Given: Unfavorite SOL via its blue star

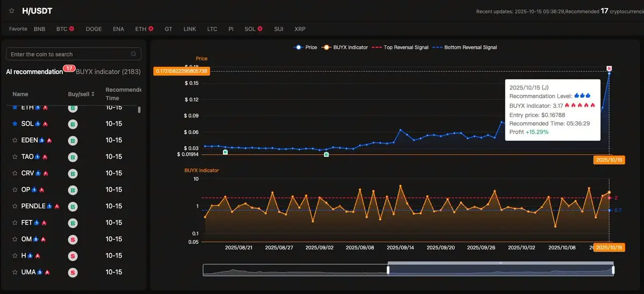Looking at the screenshot, I should click(x=15, y=123).
